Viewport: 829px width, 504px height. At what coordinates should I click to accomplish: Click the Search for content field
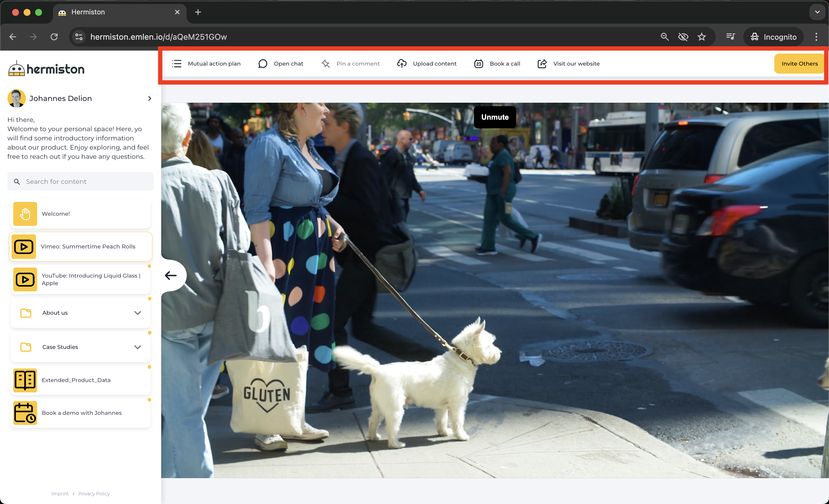(81, 182)
